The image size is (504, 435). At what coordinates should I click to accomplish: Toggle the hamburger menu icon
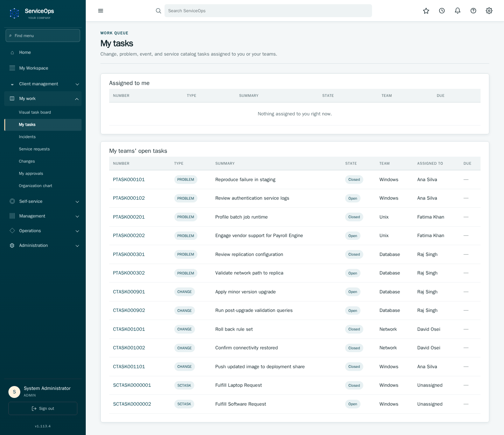pos(101,11)
